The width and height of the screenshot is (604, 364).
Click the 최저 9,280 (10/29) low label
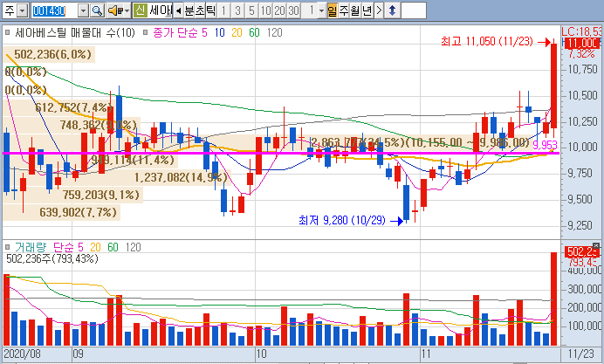[x=342, y=220]
